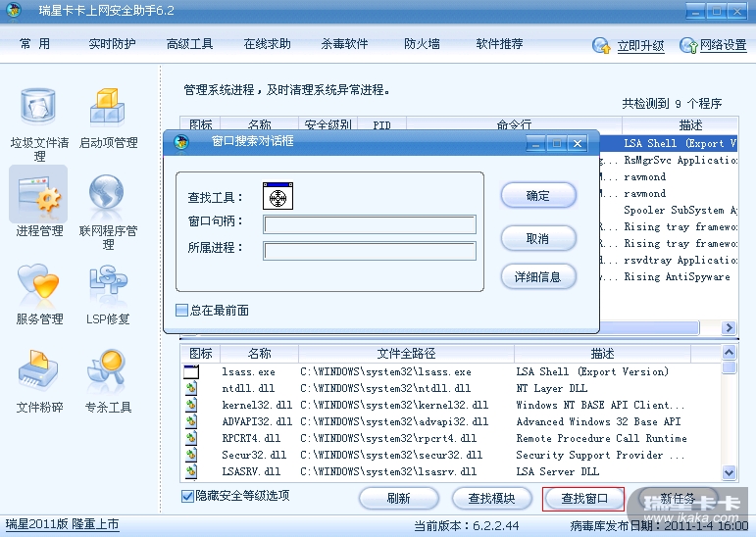Image resolution: width=756 pixels, height=537 pixels.
Task: Click module list scrollbar down arrow
Action: [x=729, y=473]
